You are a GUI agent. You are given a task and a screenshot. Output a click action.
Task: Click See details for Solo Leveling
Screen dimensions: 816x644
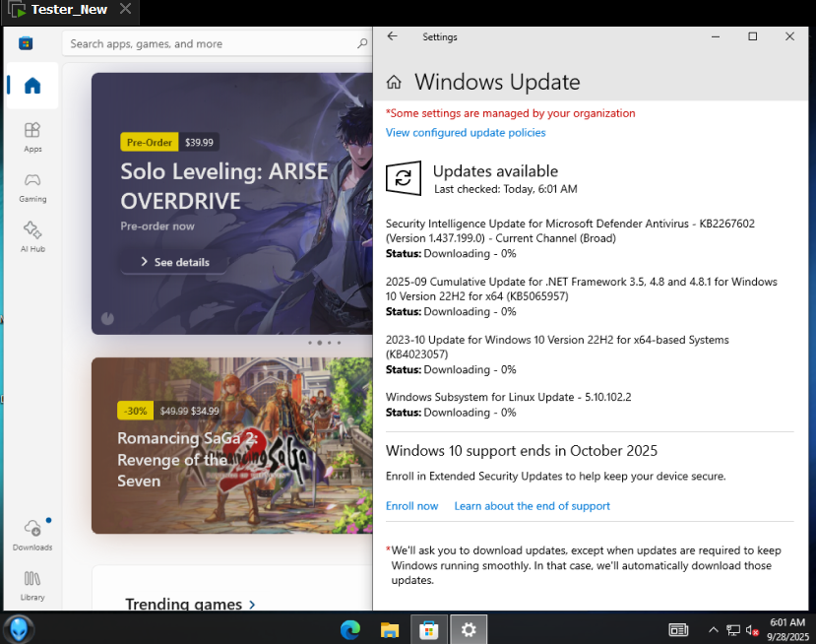175,262
